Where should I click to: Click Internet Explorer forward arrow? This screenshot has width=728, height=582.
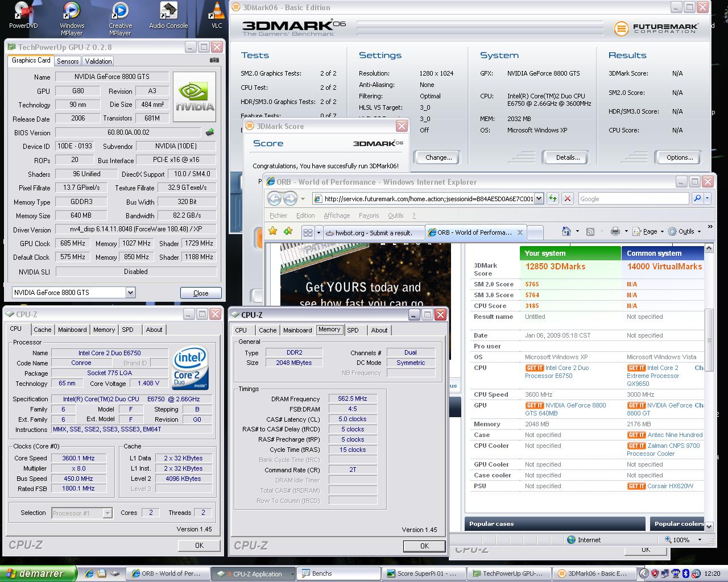(x=290, y=198)
